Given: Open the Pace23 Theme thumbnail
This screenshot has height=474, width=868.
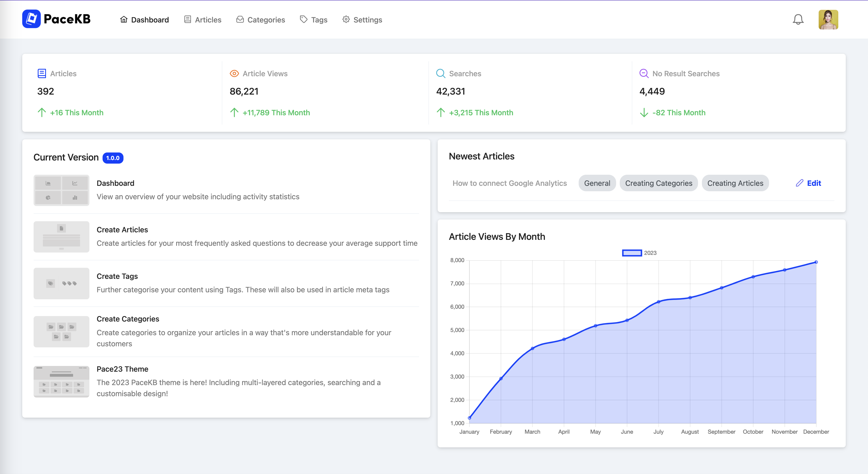Looking at the screenshot, I should [61, 381].
